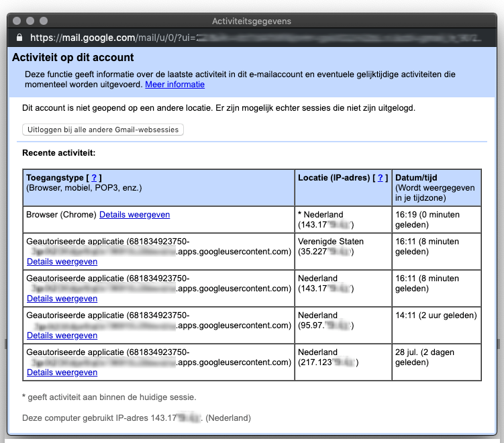Click the lock icon in the address bar
Image resolution: width=504 pixels, height=443 pixels.
[x=19, y=38]
